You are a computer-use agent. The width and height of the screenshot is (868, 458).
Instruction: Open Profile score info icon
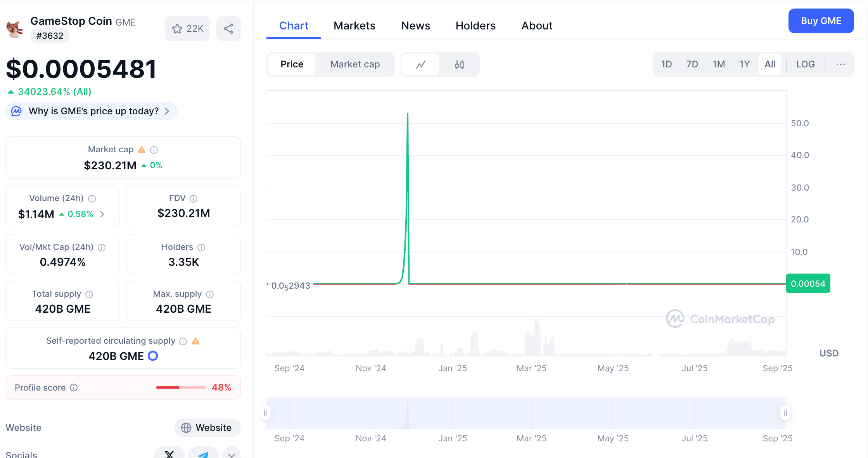click(74, 387)
